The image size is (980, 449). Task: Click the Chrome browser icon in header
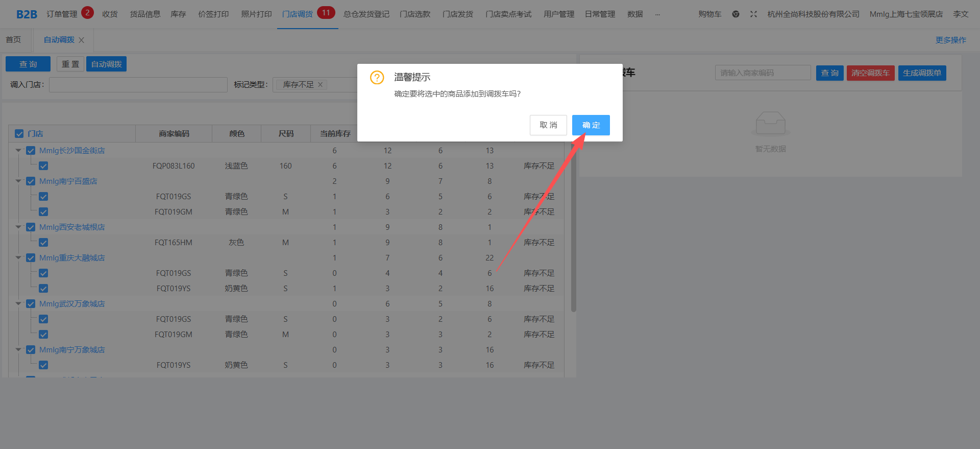point(736,14)
